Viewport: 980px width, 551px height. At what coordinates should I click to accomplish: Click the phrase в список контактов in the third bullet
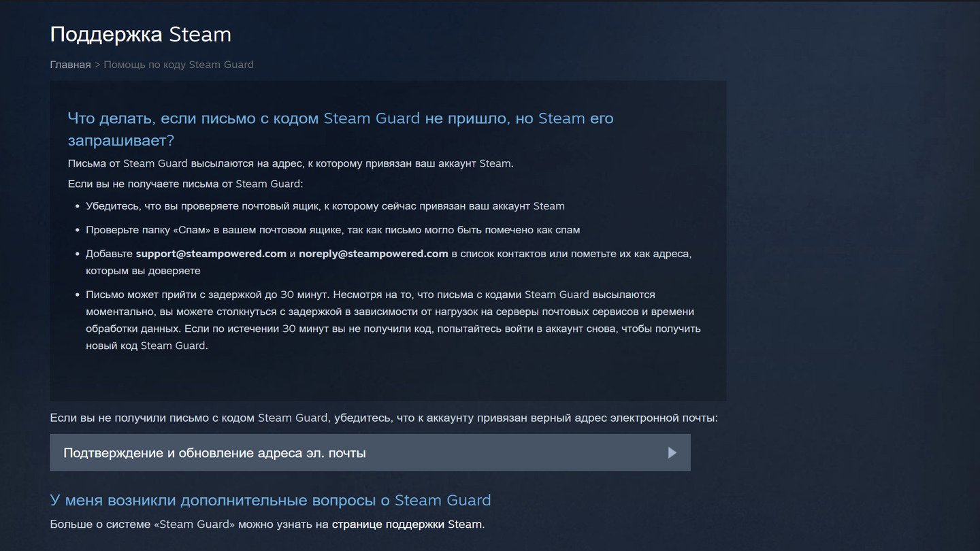tap(499, 254)
